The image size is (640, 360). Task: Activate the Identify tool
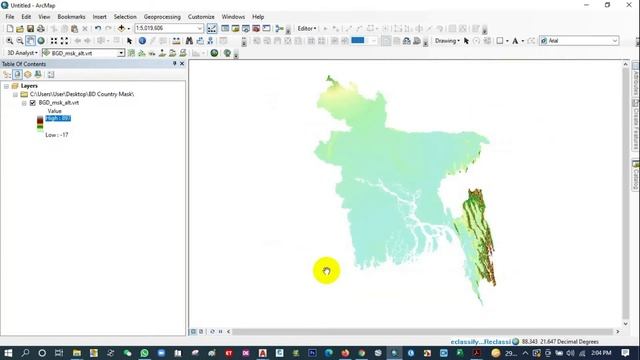142,41
